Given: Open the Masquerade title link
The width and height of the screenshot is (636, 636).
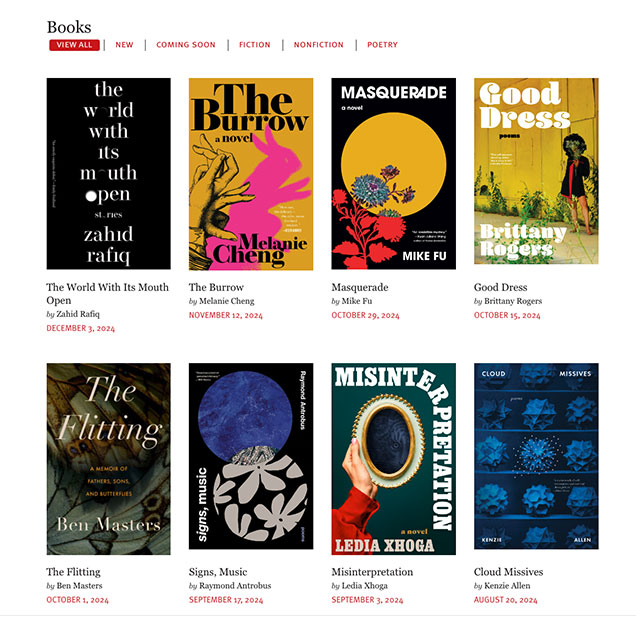Looking at the screenshot, I should click(x=360, y=287).
